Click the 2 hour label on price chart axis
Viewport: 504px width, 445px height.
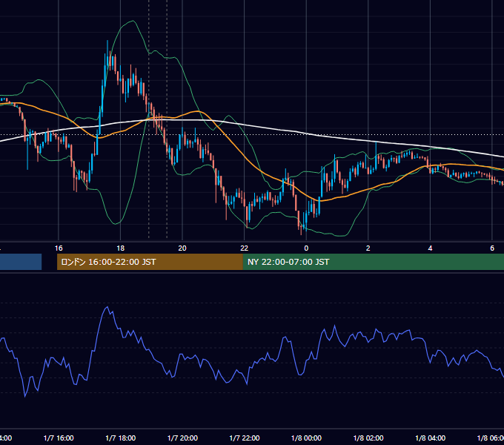pos(368,248)
